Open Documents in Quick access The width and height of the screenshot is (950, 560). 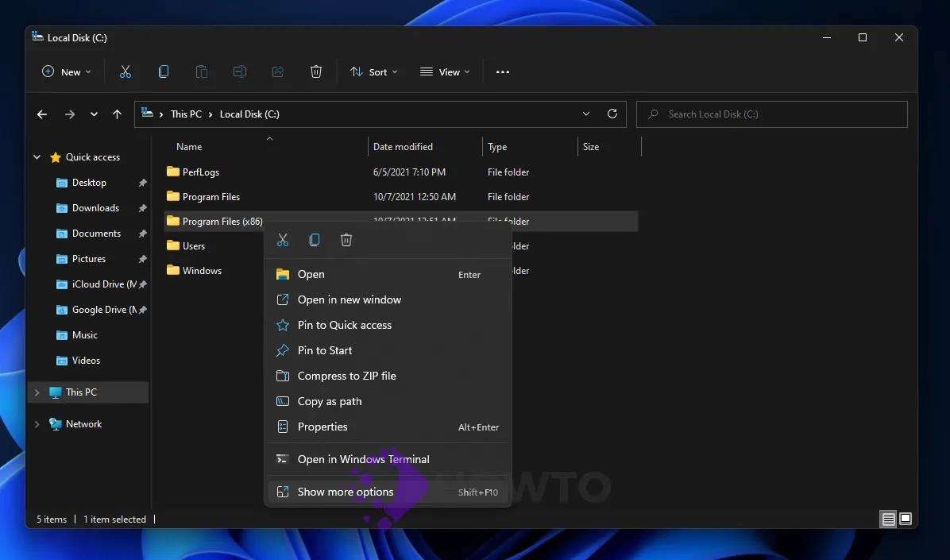(x=96, y=234)
